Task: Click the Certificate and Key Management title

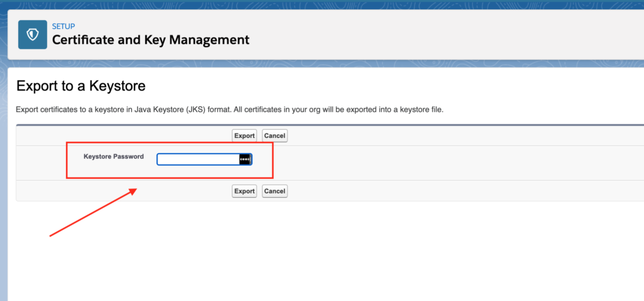Action: (150, 40)
